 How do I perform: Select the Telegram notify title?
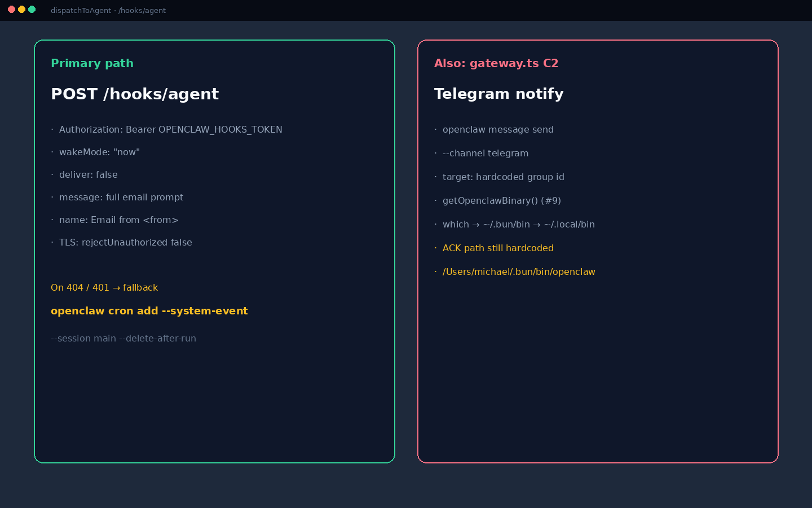(x=499, y=94)
